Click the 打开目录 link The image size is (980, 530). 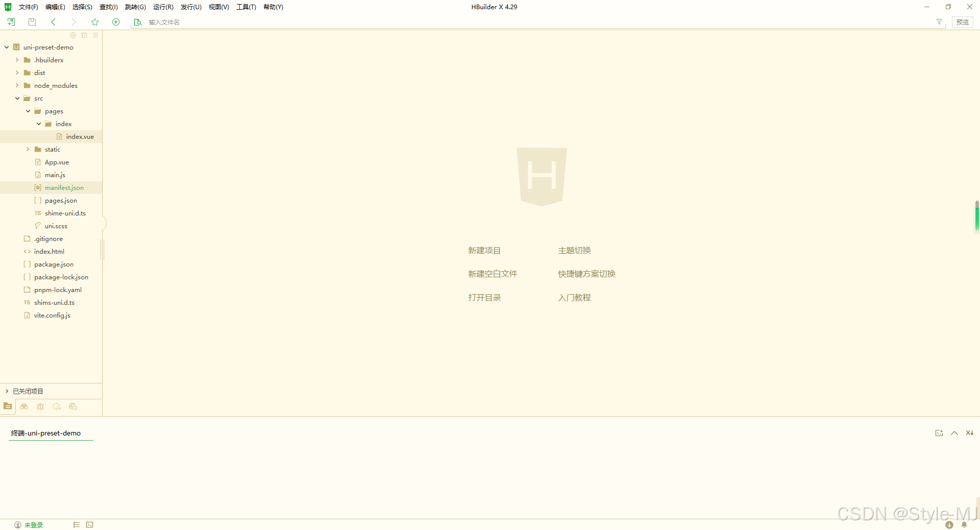coord(484,297)
